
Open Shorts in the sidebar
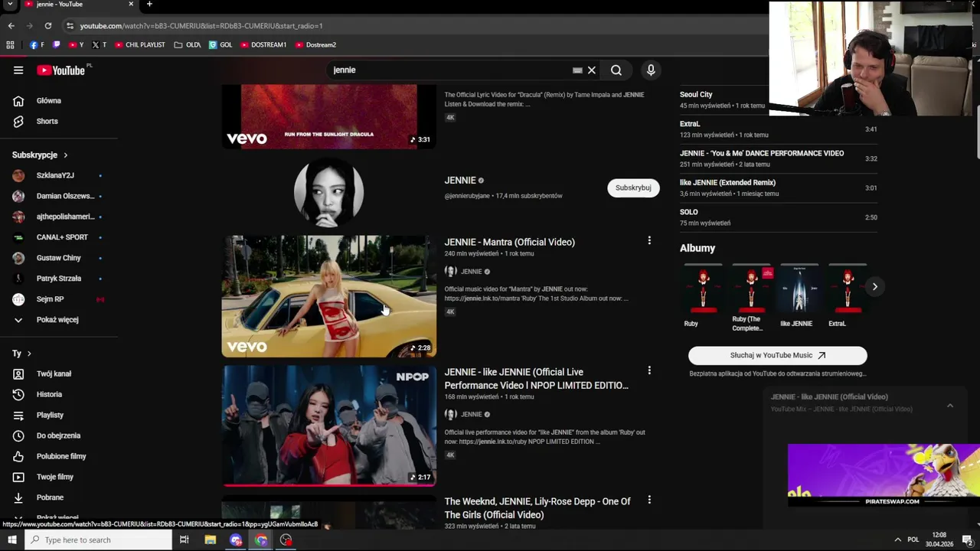tap(47, 122)
